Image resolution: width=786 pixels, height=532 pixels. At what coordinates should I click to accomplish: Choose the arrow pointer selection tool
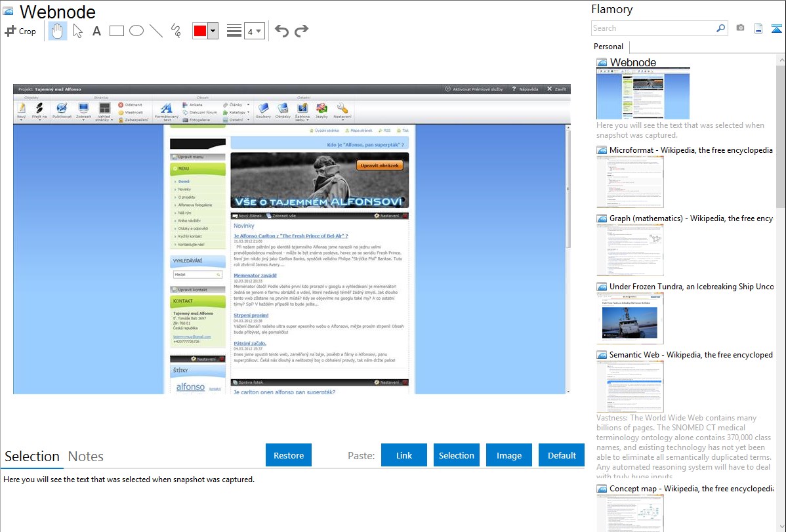click(x=77, y=31)
